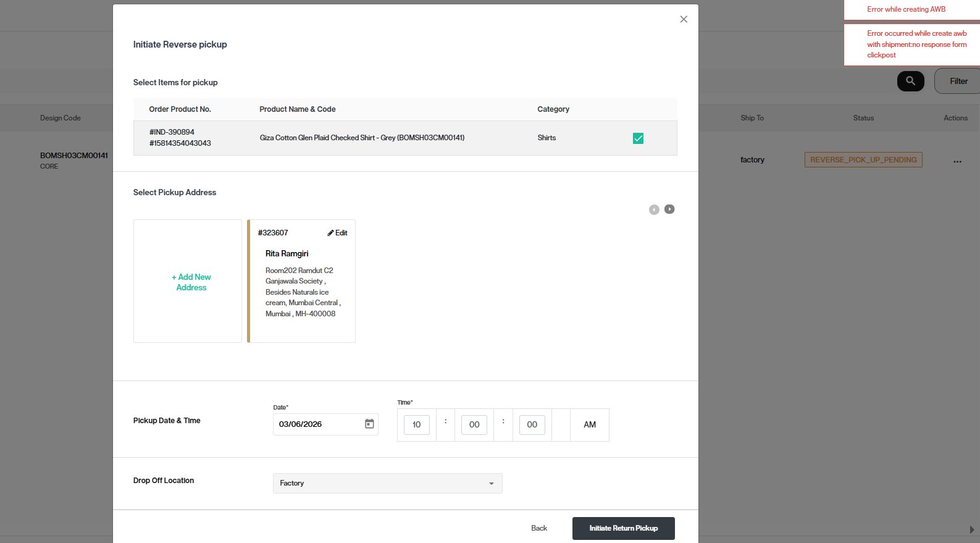
Task: Select the Rita Ramgiri address card
Action: 301,281
